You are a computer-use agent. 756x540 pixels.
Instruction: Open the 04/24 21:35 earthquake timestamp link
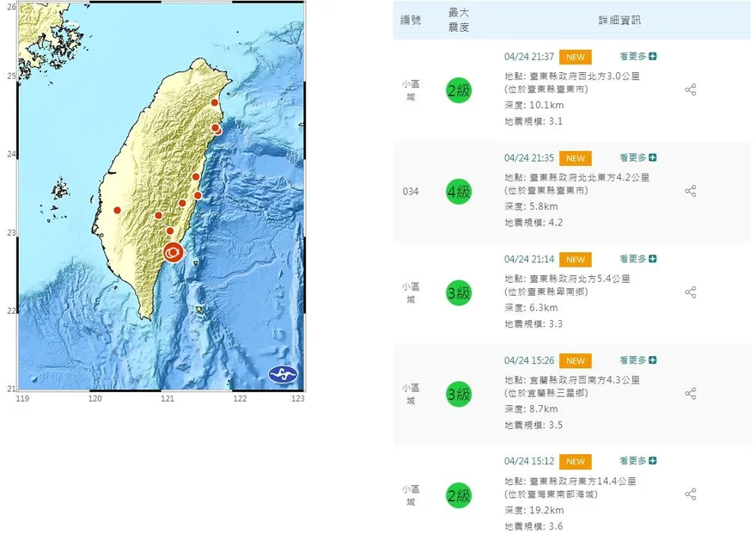528,158
